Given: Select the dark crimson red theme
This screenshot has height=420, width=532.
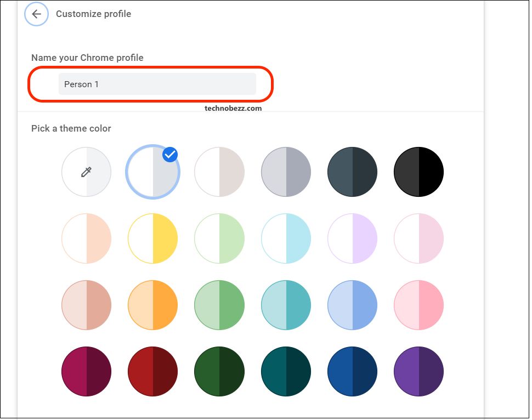Looking at the screenshot, I should coord(152,371).
